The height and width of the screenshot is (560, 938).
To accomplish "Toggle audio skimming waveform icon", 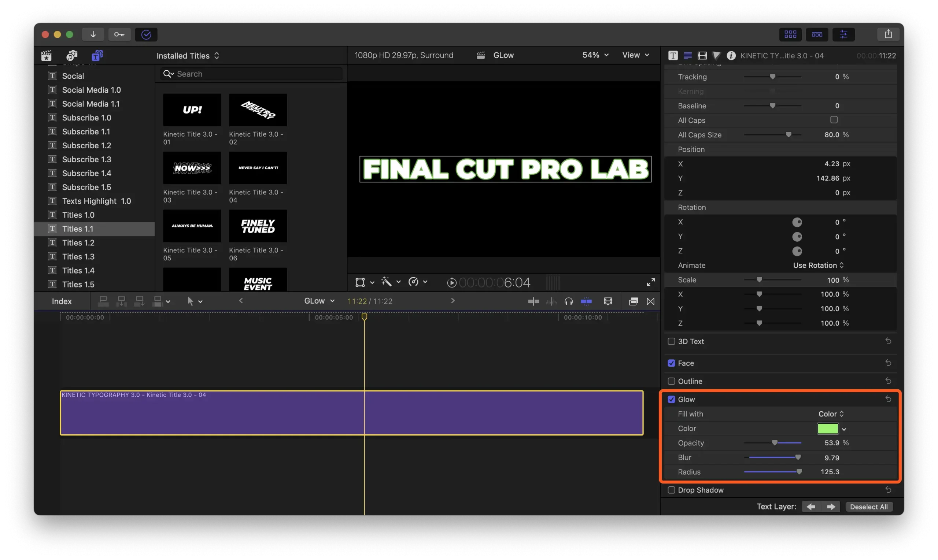I will pos(551,301).
